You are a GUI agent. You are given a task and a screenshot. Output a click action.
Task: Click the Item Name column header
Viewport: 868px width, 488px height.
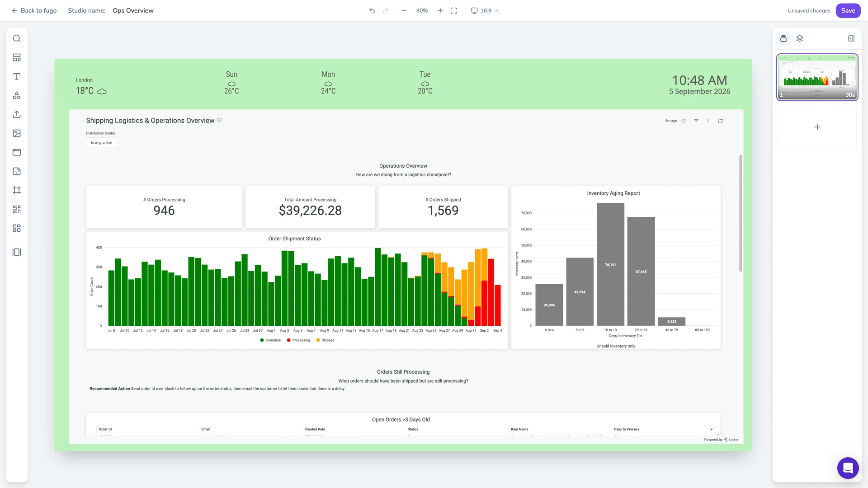pos(519,429)
